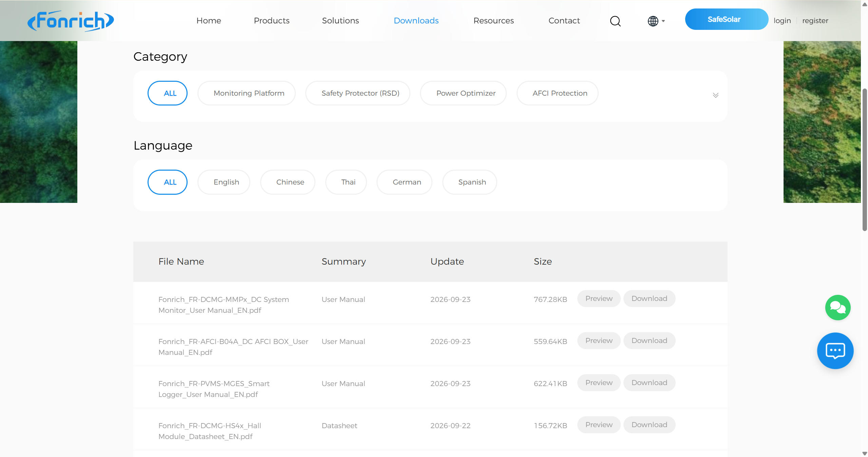The width and height of the screenshot is (868, 457).
Task: Click the login link
Action: (x=782, y=21)
